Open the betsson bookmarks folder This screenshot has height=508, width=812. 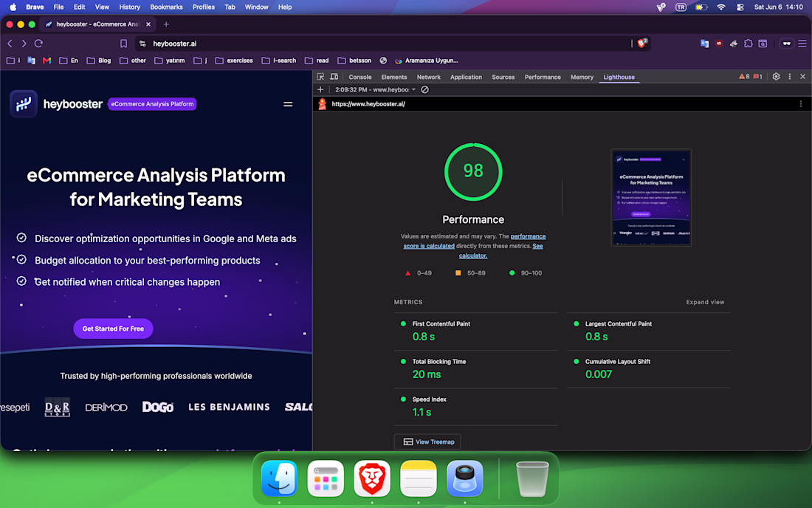pyautogui.click(x=354, y=61)
